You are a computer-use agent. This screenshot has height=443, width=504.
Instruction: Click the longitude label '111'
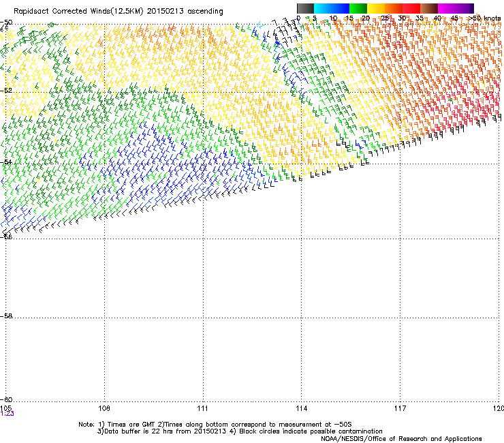(202, 408)
